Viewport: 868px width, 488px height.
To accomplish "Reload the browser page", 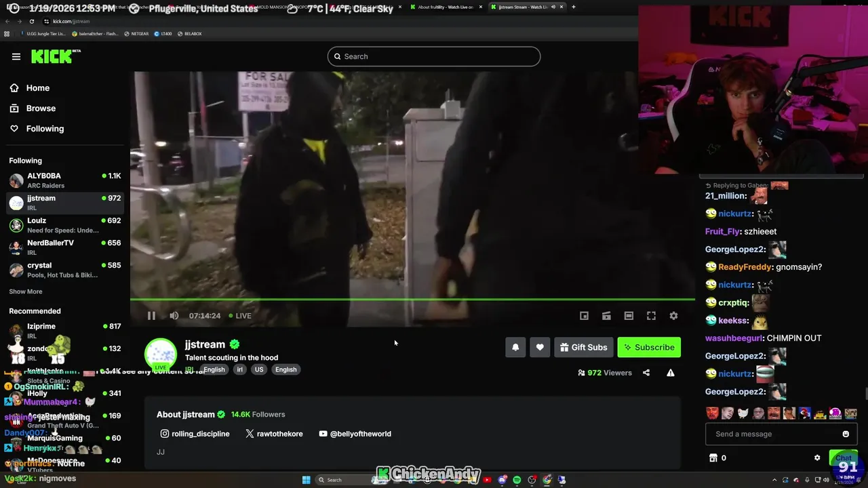I will pyautogui.click(x=31, y=21).
